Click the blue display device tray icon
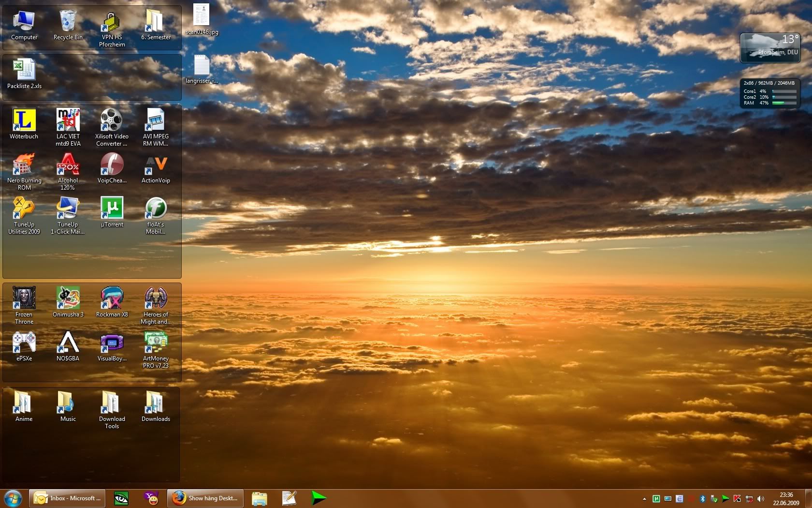Image resolution: width=812 pixels, height=508 pixels. pyautogui.click(x=667, y=499)
